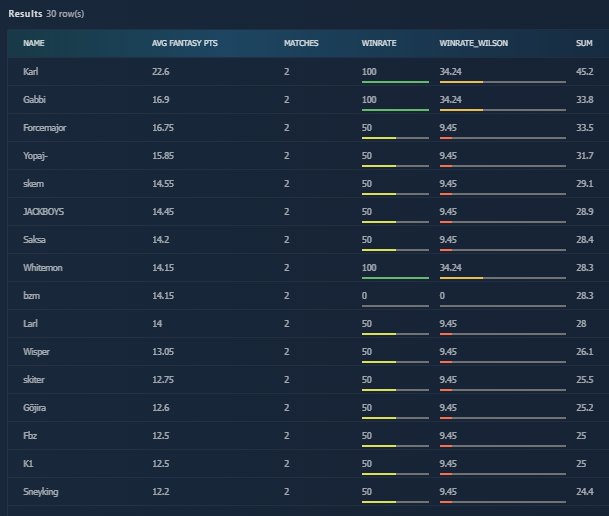Image resolution: width=609 pixels, height=516 pixels.
Task: Open the Gōjira player entry
Action: [x=35, y=408]
